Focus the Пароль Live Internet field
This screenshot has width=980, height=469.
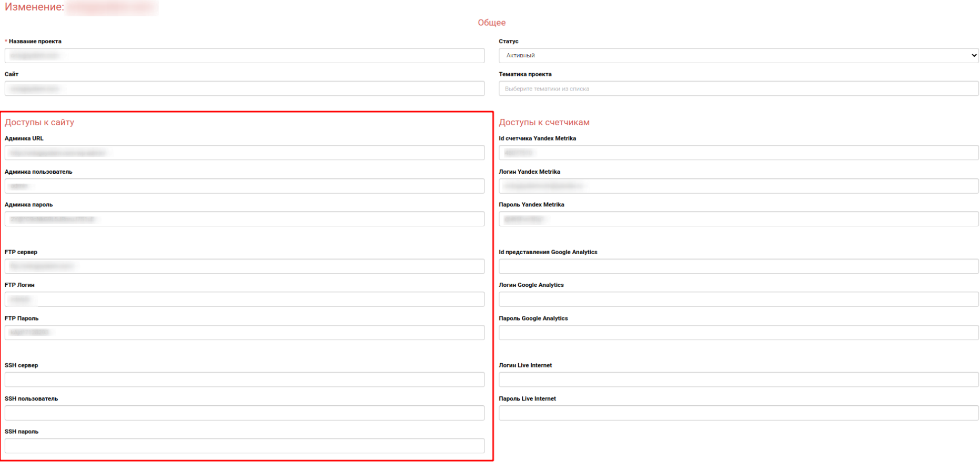(x=738, y=413)
